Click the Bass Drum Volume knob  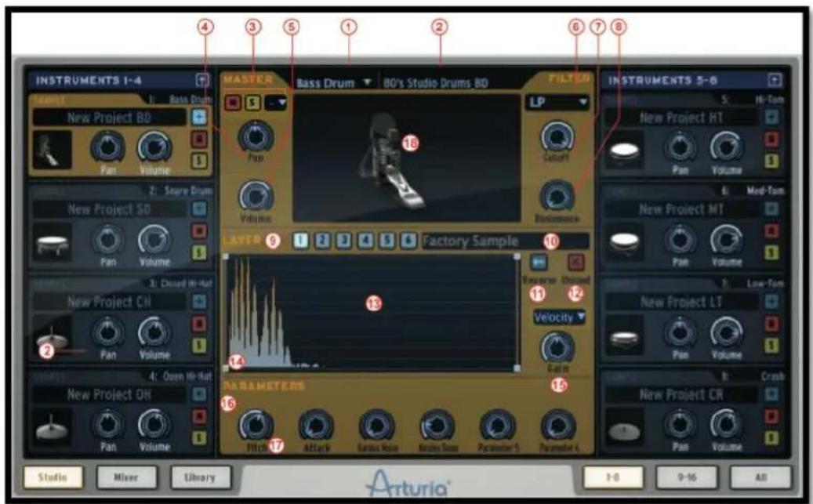click(154, 148)
